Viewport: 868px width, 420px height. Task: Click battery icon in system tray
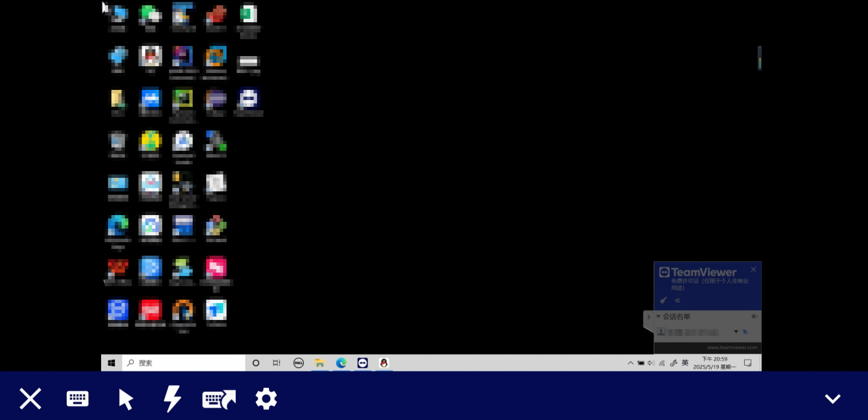641,363
